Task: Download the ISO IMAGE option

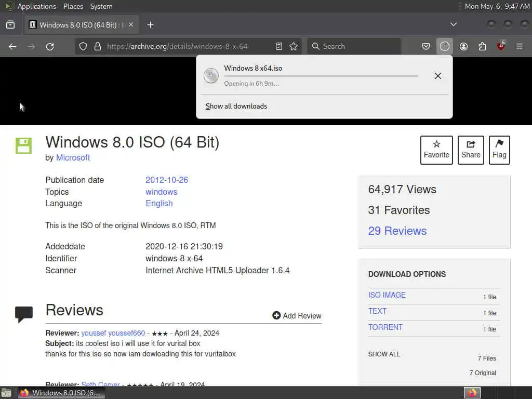Action: pos(387,295)
